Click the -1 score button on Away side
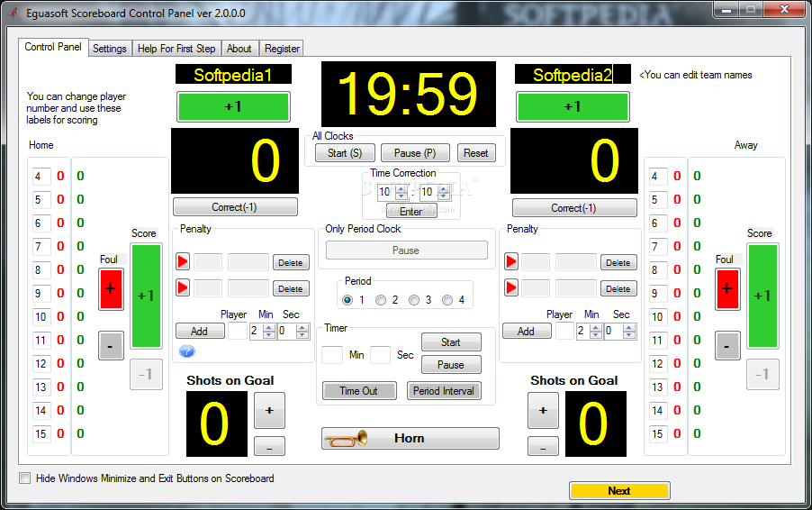812x510 pixels. coord(762,374)
